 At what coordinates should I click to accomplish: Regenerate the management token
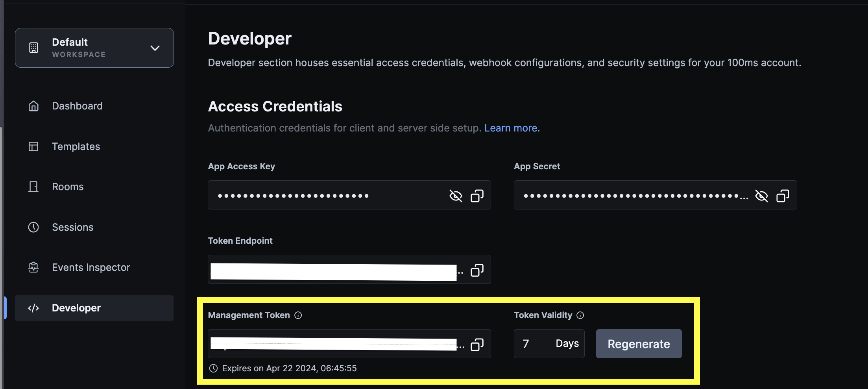click(x=639, y=344)
